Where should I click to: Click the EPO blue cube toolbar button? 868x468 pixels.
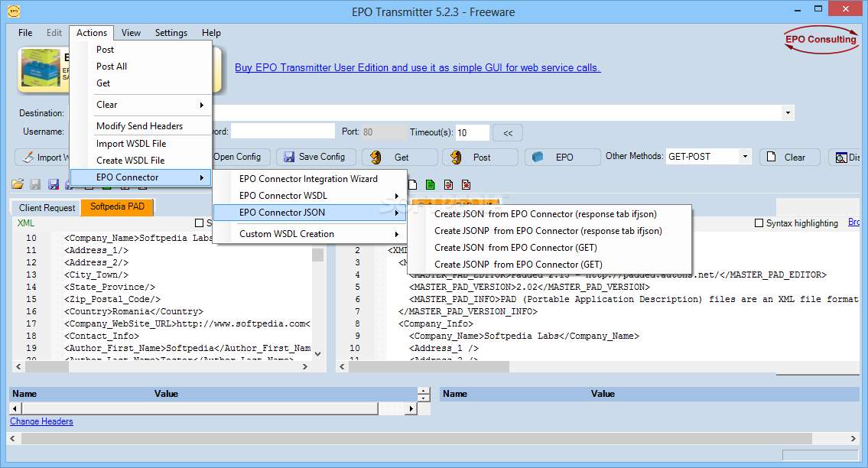coord(562,158)
